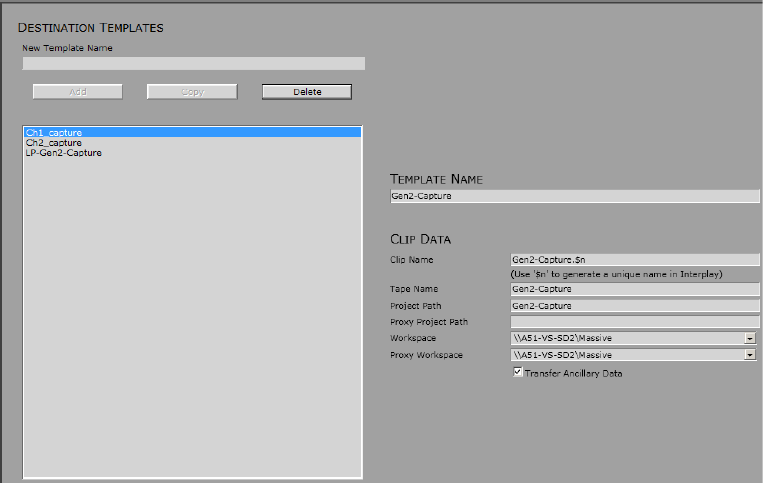
Task: Click the Tape Name field
Action: [x=635, y=289]
